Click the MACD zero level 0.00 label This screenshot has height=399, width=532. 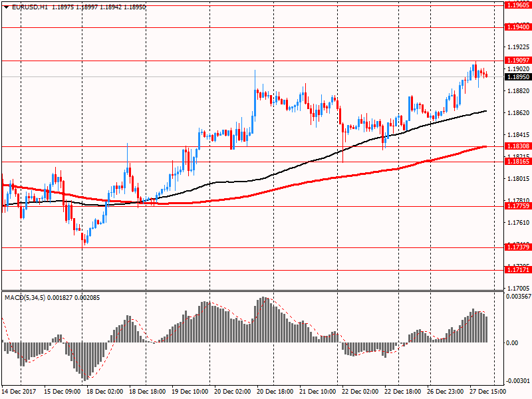[x=512, y=342]
